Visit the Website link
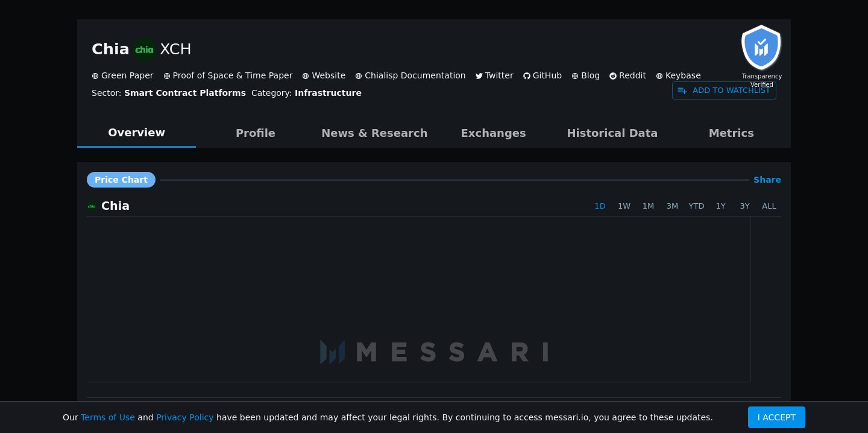868x433 pixels. pos(329,75)
